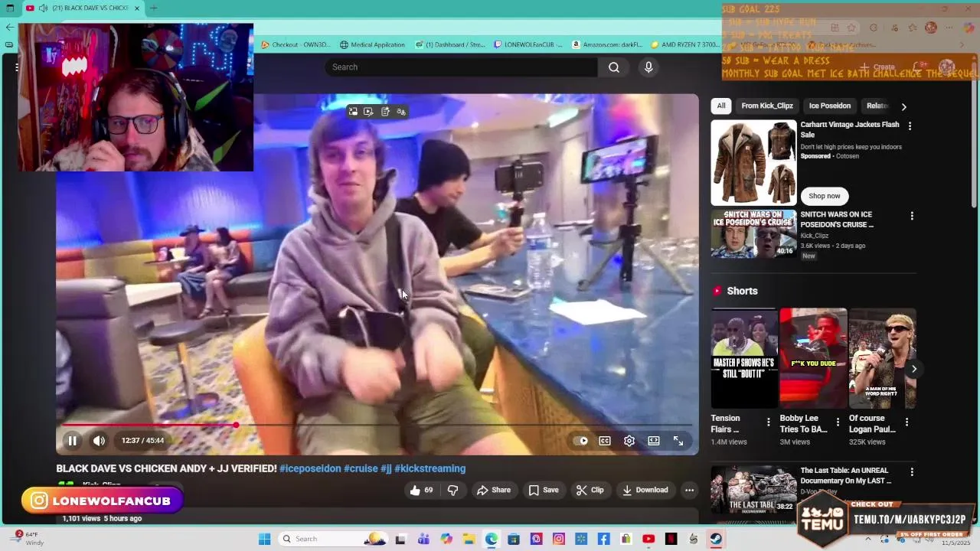
Task: Click the magnifier search button
Action: (614, 67)
